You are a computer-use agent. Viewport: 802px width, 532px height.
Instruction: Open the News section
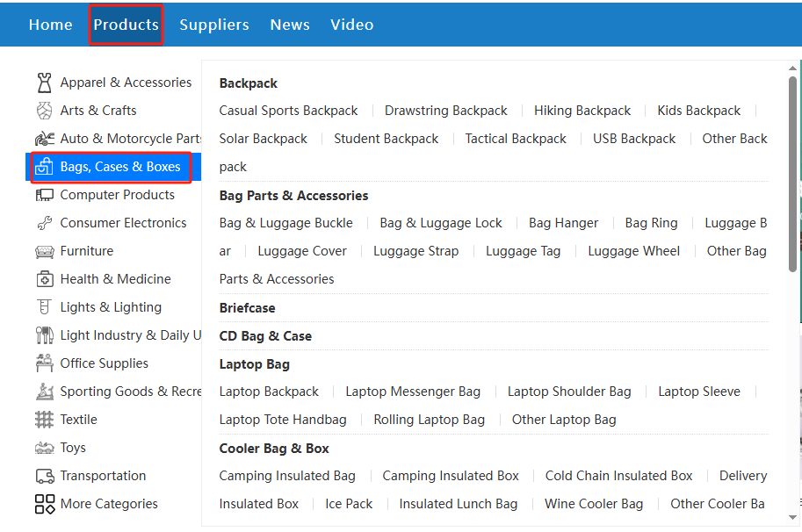point(290,25)
